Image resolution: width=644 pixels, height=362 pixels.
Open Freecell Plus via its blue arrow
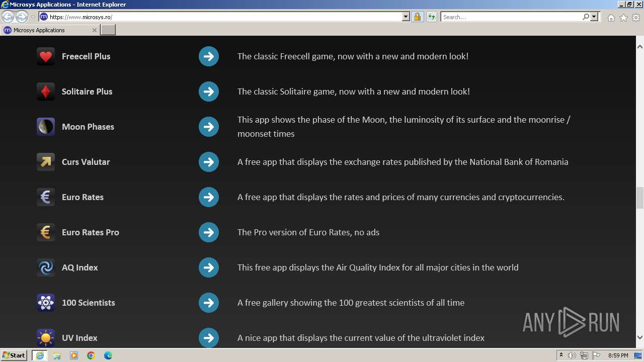pyautogui.click(x=209, y=56)
